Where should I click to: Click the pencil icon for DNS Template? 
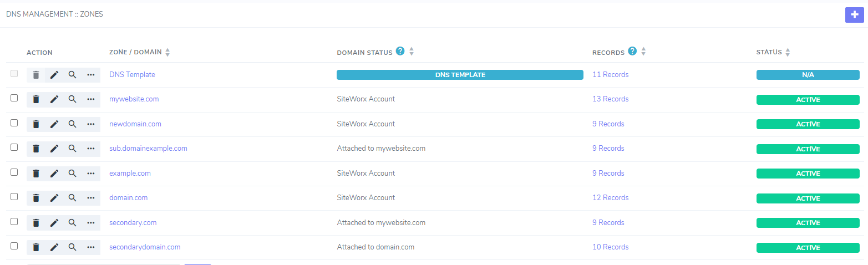pos(54,75)
